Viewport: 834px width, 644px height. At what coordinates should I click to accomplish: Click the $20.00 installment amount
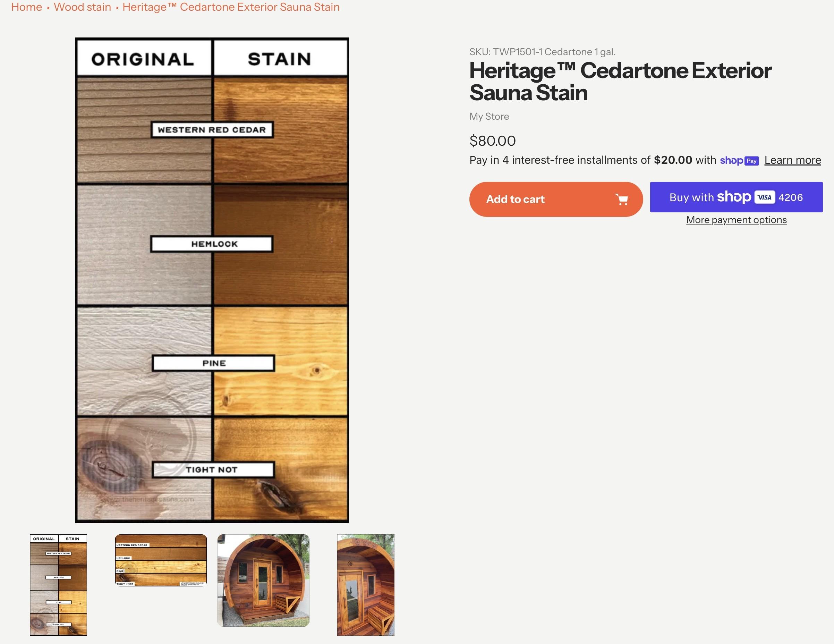coord(672,160)
